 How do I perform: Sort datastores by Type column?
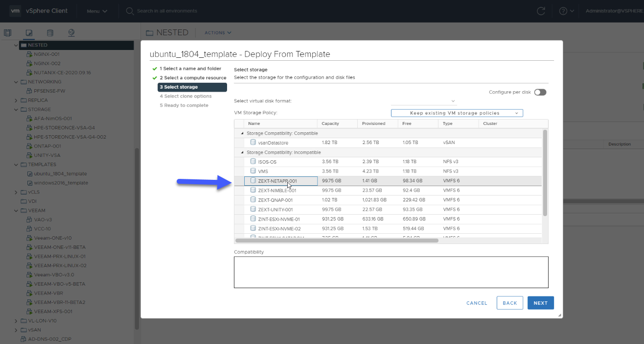[x=459, y=123]
